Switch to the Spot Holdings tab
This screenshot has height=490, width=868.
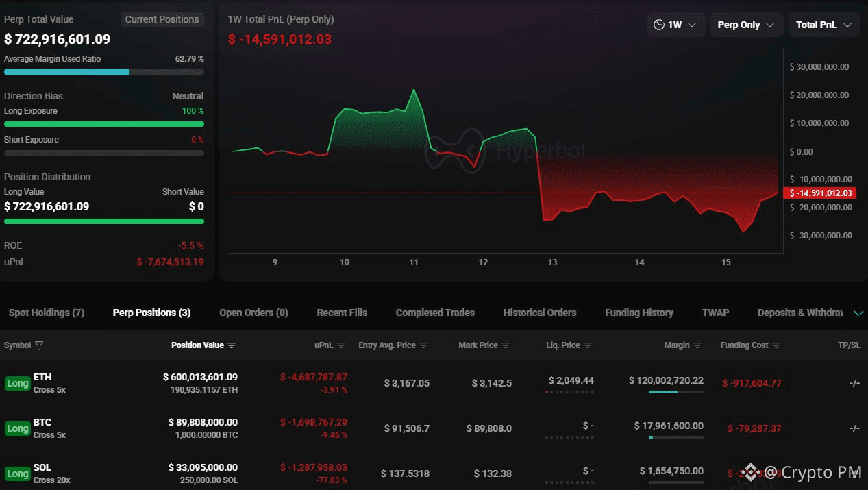(46, 313)
